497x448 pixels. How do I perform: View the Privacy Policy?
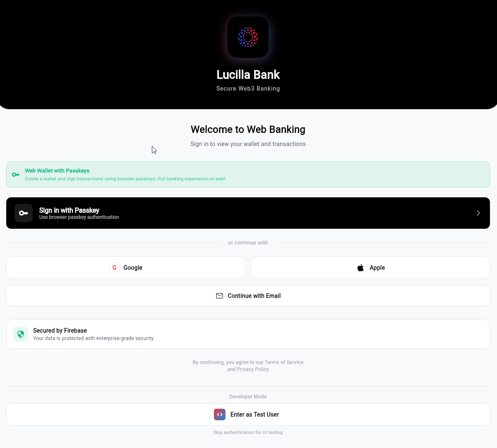click(253, 369)
